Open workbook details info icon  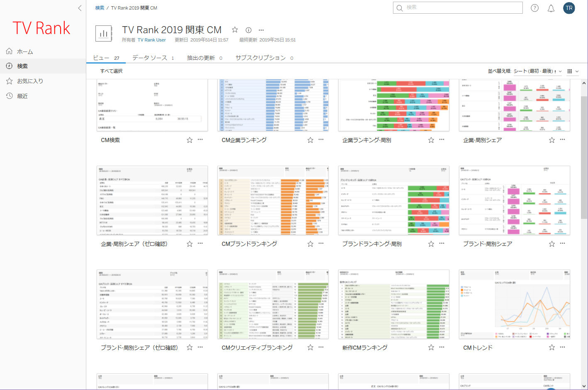(x=249, y=30)
